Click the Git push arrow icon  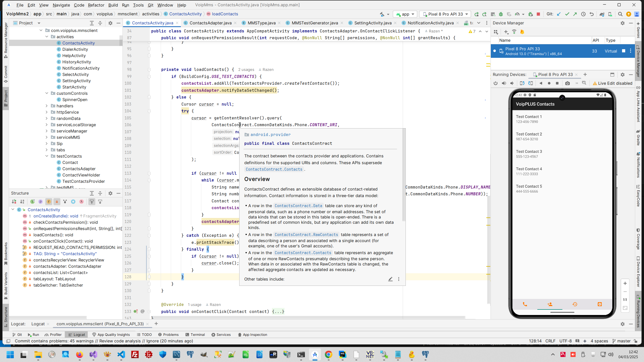pyautogui.click(x=575, y=14)
